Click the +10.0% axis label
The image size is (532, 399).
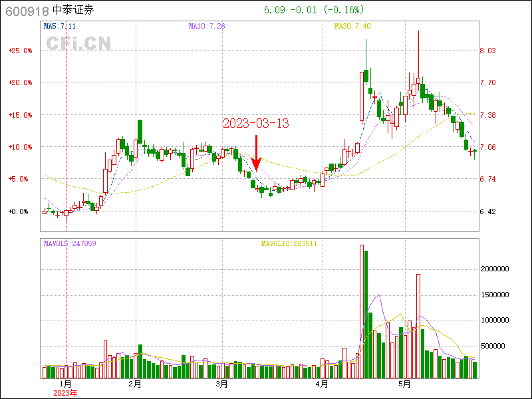pyautogui.click(x=21, y=147)
